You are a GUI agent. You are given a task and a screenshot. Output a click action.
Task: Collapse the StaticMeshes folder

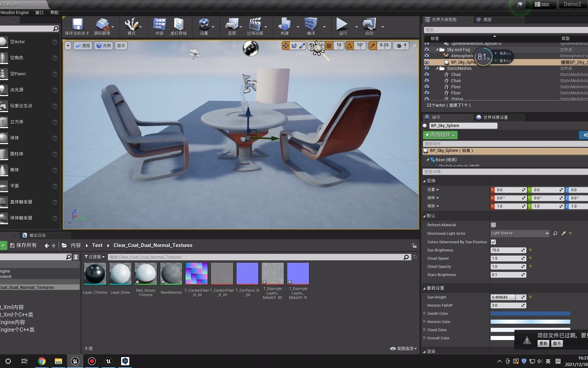(437, 68)
